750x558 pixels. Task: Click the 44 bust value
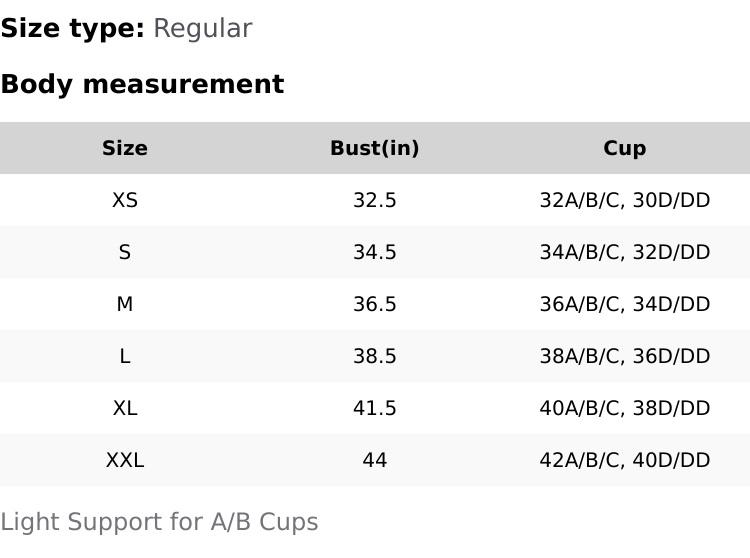tap(375, 460)
